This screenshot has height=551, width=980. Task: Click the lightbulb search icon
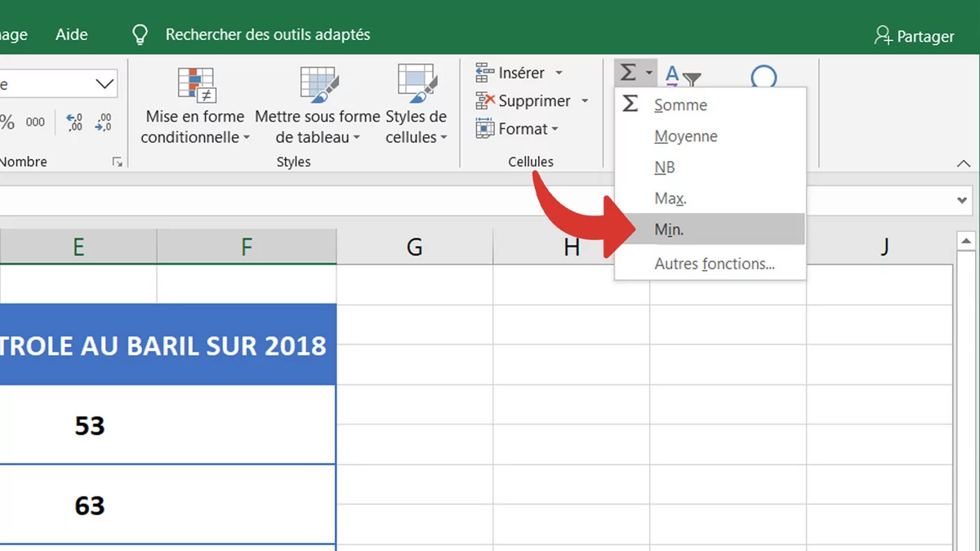coord(140,34)
